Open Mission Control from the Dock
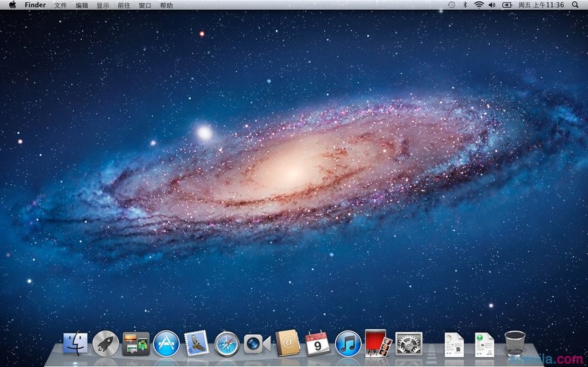The height and width of the screenshot is (367, 588). (136, 343)
